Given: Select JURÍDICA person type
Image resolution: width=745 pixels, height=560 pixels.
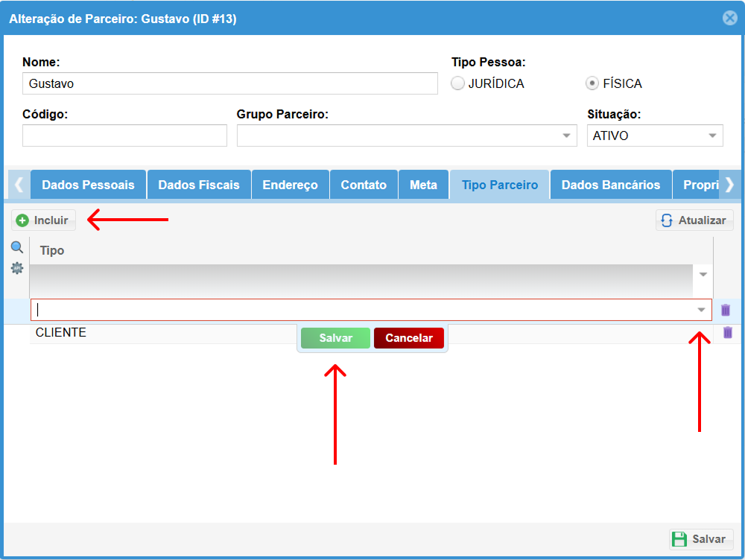Looking at the screenshot, I should coord(458,83).
